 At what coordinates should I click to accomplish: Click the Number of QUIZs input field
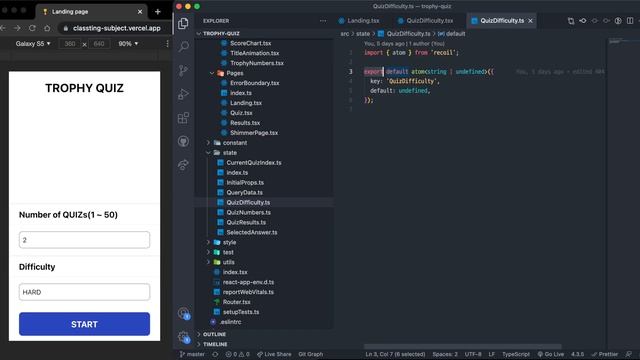(84, 240)
